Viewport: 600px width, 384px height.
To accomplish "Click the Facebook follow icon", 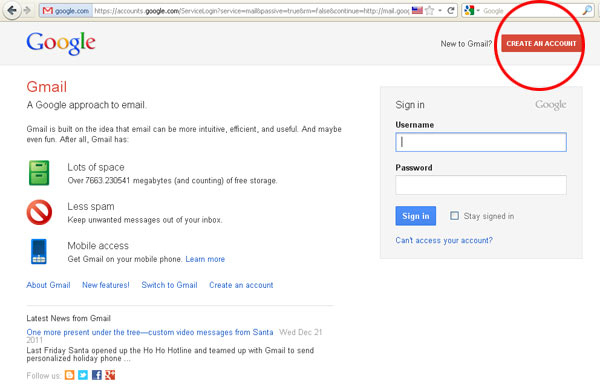I will click(x=97, y=375).
